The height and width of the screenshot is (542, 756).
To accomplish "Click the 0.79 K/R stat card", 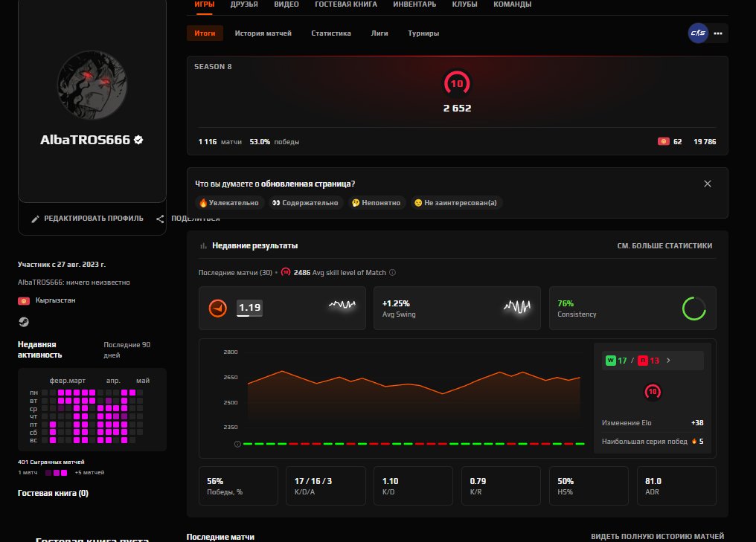I will 501,485.
